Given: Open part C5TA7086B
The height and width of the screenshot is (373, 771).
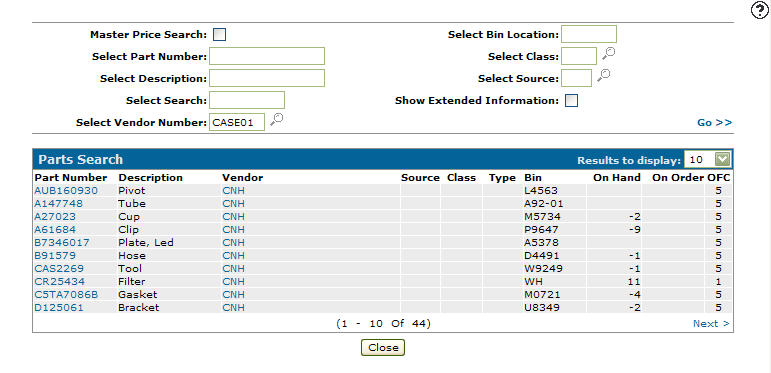Looking at the screenshot, I should point(66,294).
